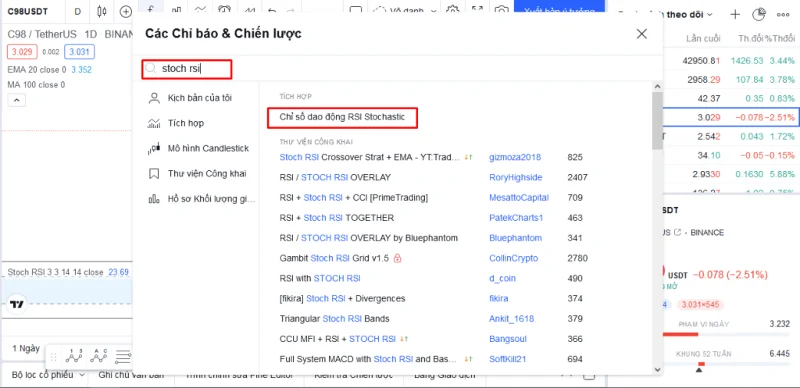800x388 pixels.
Task: Click the magnifier icon in indicator search
Action: (151, 68)
